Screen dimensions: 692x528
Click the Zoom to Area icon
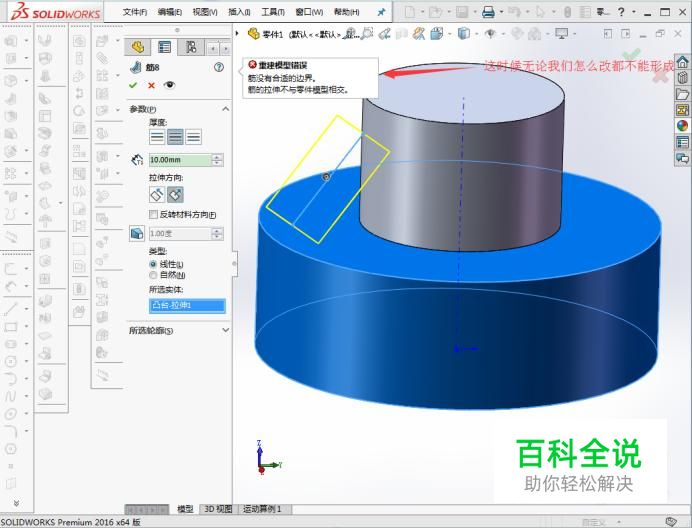(367, 34)
